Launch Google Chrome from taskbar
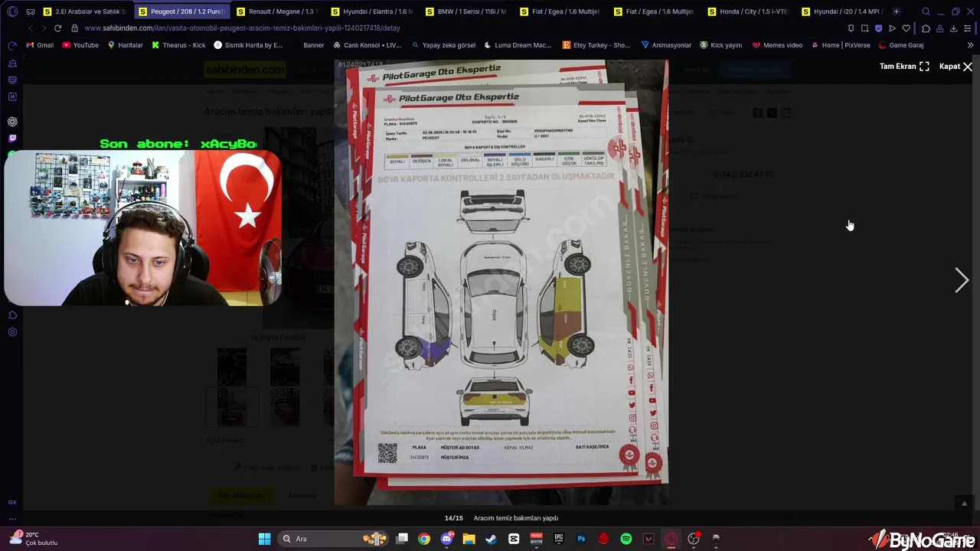The height and width of the screenshot is (551, 980). [424, 539]
